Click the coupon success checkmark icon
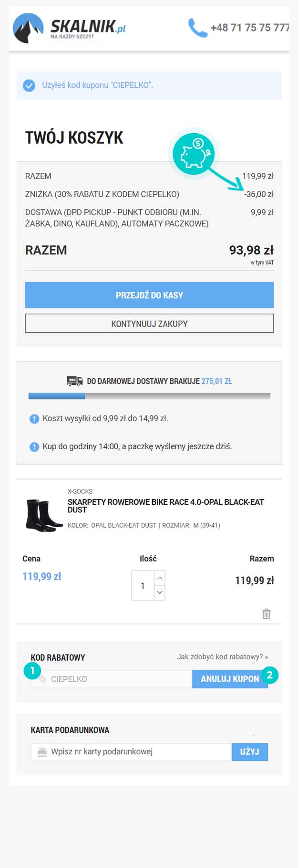298x868 pixels. tap(29, 85)
